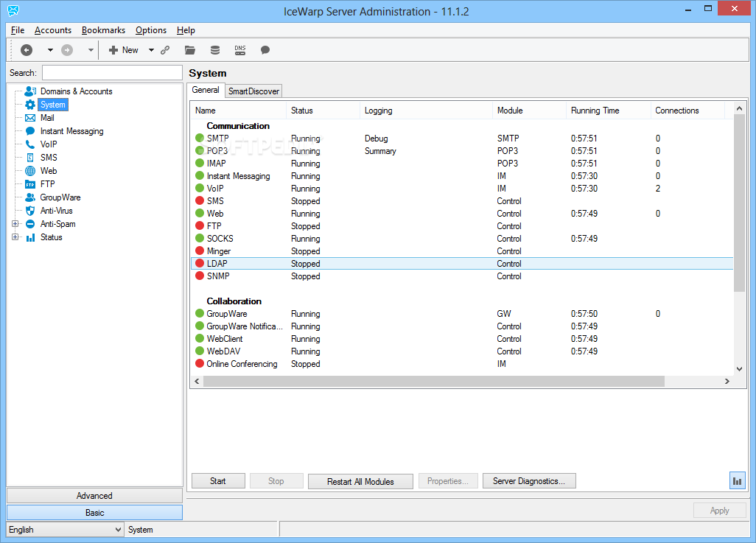Click the horizontal scrollbar right arrow

[727, 382]
